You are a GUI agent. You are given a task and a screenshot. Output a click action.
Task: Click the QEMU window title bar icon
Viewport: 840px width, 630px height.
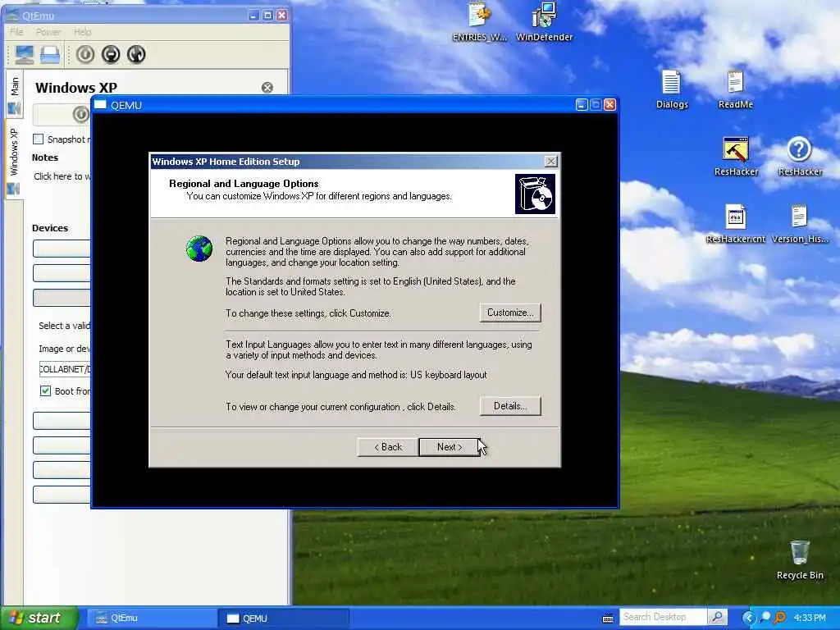point(100,104)
